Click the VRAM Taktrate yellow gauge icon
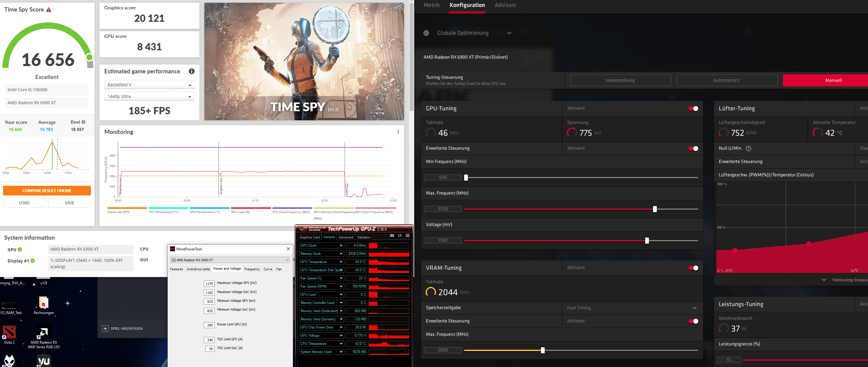 pyautogui.click(x=431, y=292)
